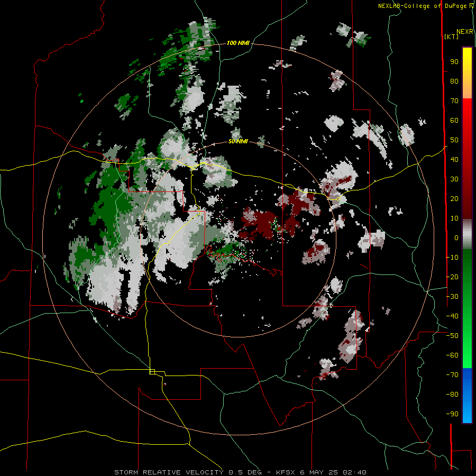
Task: Click the positive 90 knot scale label
Action: (x=454, y=62)
